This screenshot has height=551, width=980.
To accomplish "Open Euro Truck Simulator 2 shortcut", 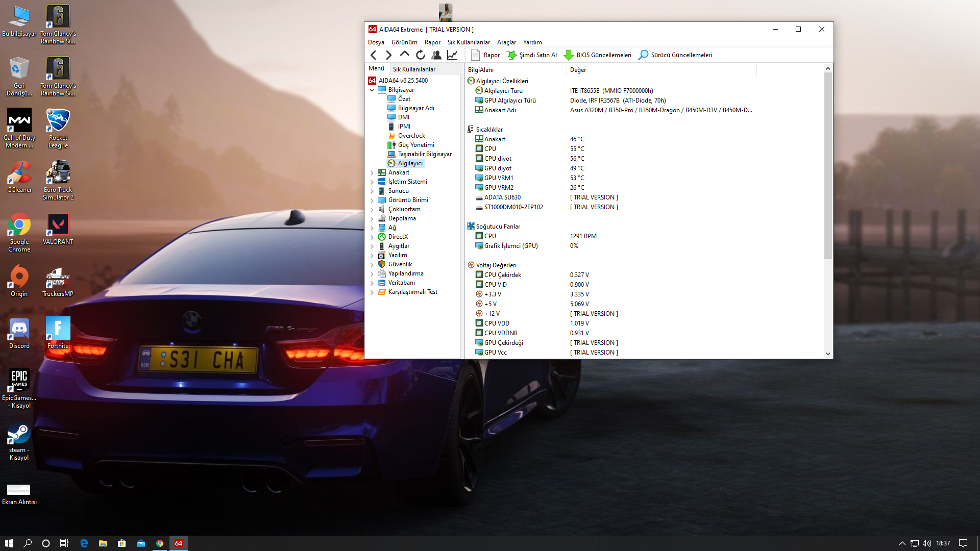I will coord(58,181).
